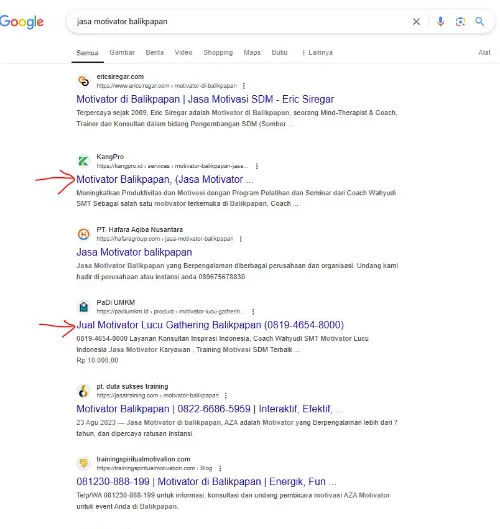Open the three-dot menu beside hafaragroup.com URL
Screen dimensions: 500x529
(241, 239)
